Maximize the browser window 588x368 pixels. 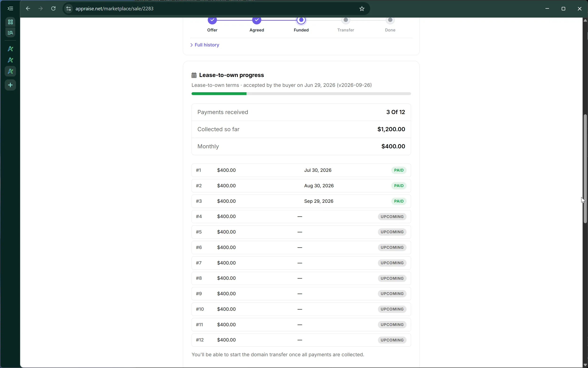tap(563, 9)
